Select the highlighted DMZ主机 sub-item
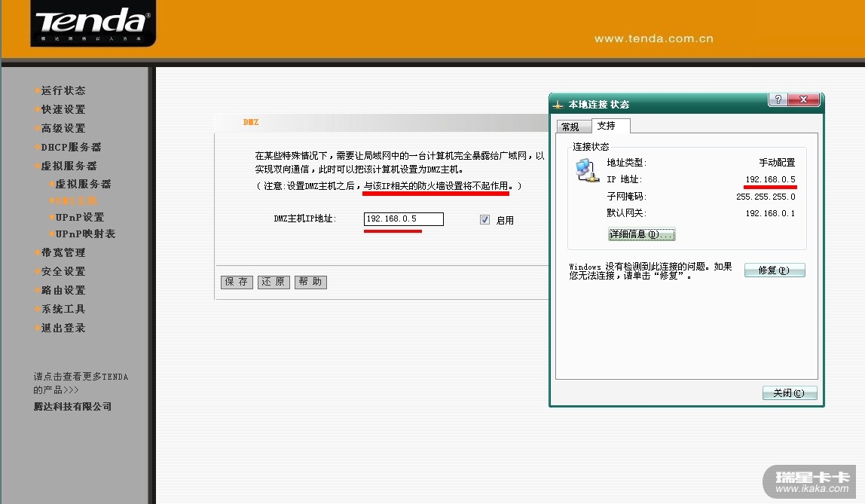This screenshot has width=865, height=504. tap(76, 200)
